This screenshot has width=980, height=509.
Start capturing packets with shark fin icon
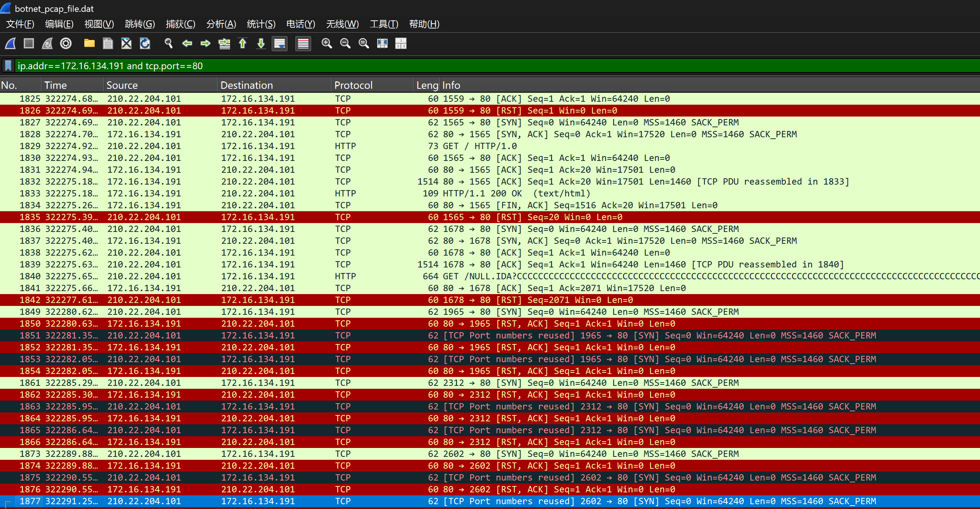pyautogui.click(x=10, y=43)
